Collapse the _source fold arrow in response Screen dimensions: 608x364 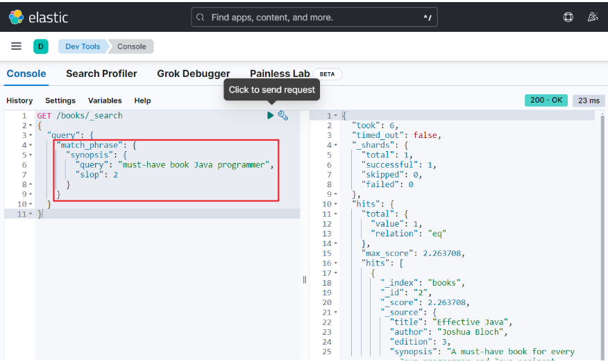click(x=336, y=313)
